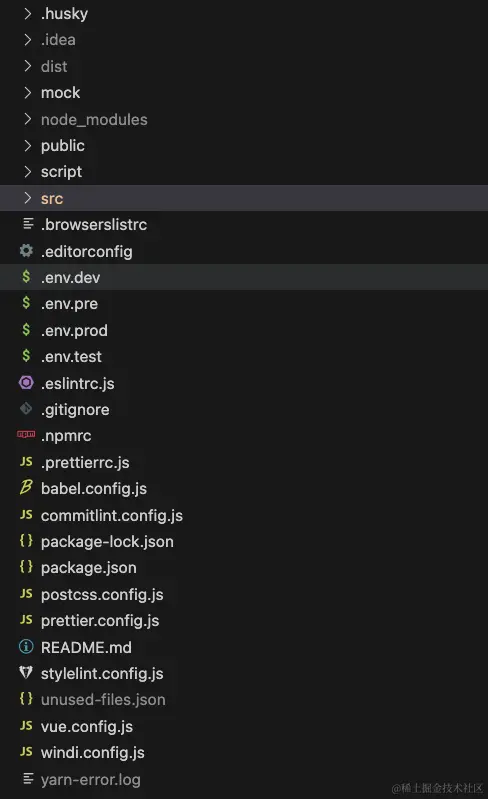Expand the .husky folder chevron
Viewport: 488px width, 799px height.
click(x=28, y=13)
